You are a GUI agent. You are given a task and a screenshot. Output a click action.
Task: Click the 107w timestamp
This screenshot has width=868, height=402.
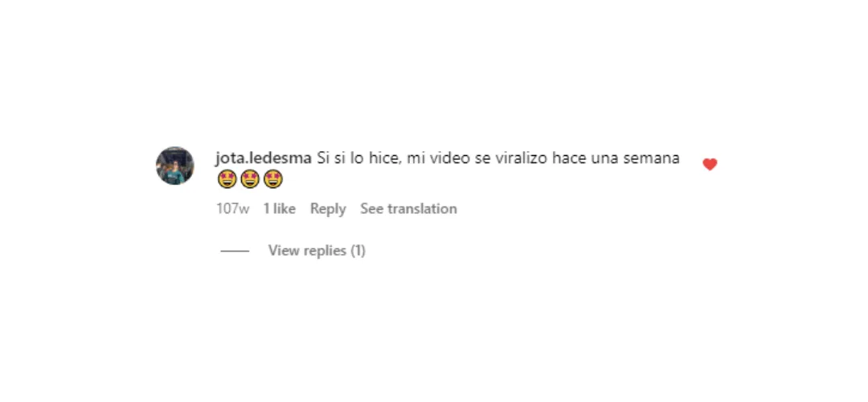pyautogui.click(x=233, y=209)
